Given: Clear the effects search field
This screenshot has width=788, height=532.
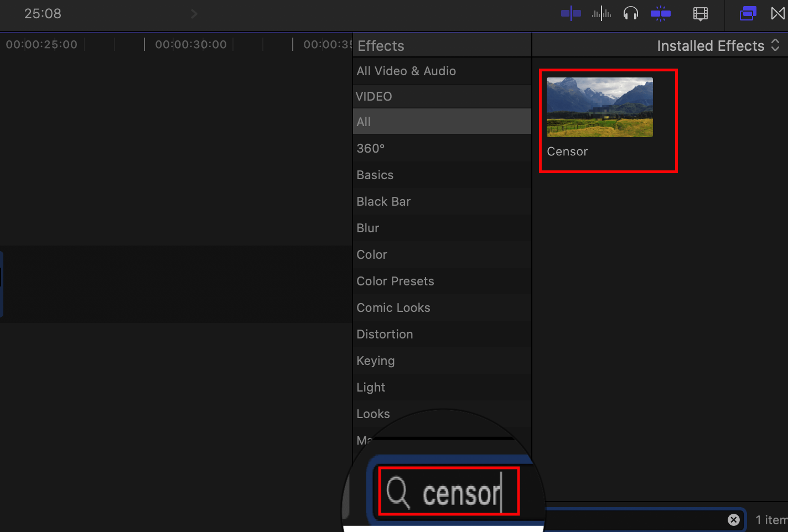Looking at the screenshot, I should coord(734,520).
